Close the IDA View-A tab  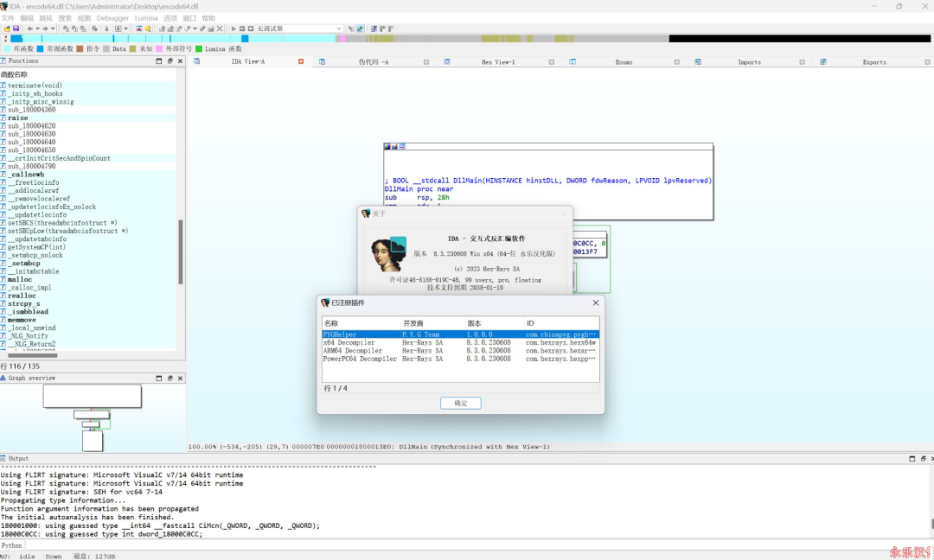coord(301,61)
